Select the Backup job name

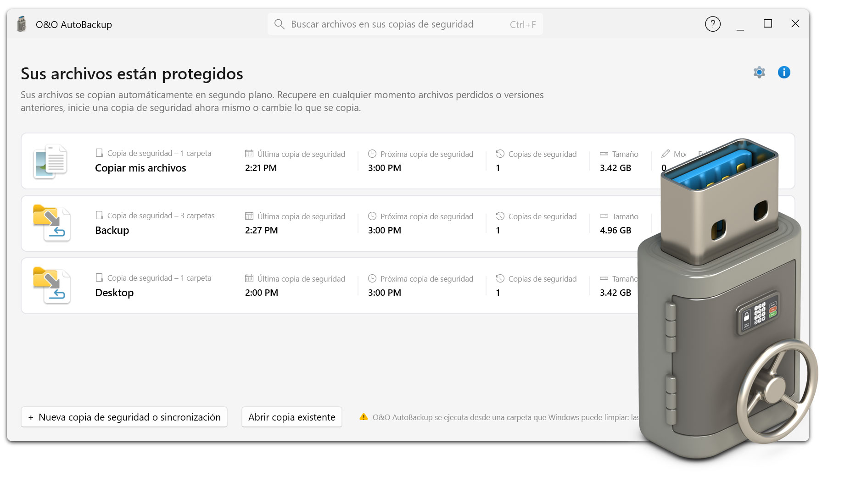coord(112,230)
